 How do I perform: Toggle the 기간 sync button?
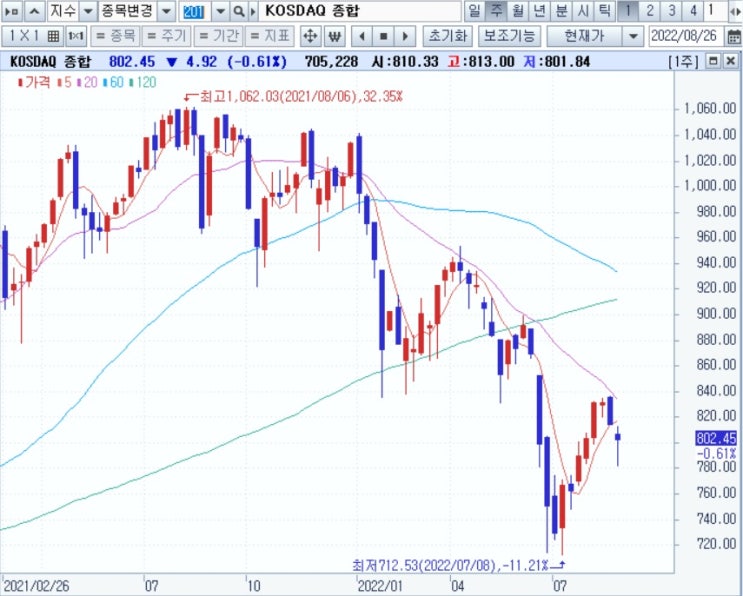tap(218, 36)
